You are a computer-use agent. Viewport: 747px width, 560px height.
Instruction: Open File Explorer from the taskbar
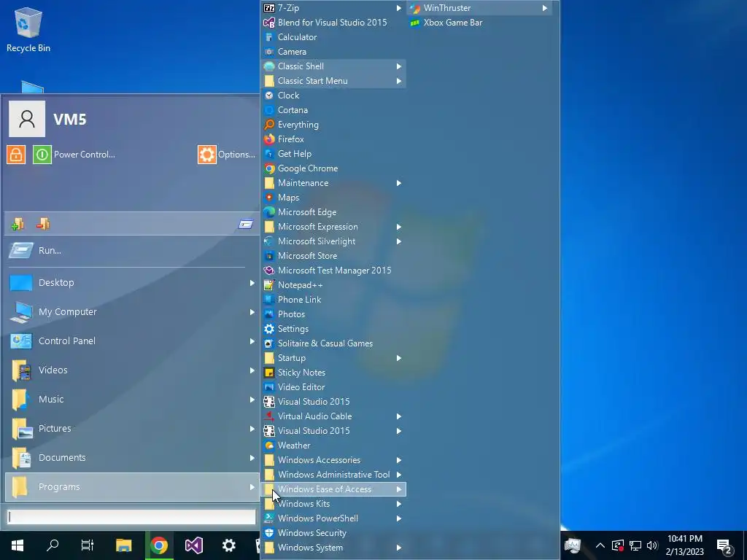123,545
